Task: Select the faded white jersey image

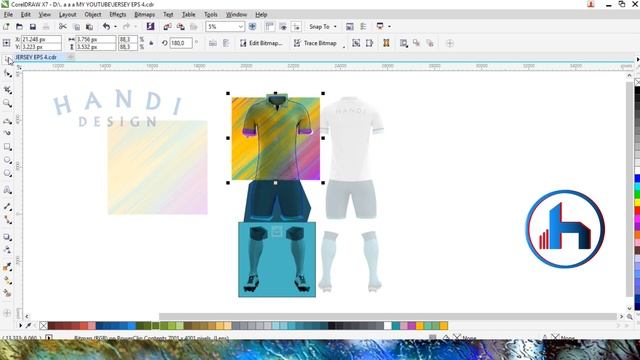Action: (x=351, y=138)
